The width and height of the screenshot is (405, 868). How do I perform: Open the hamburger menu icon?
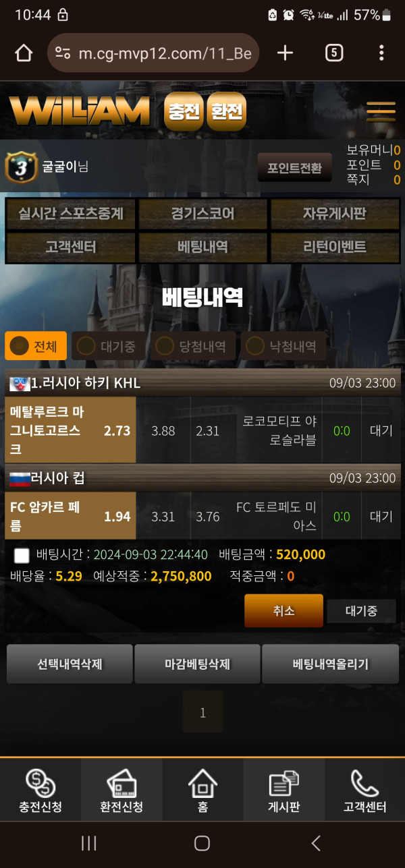click(381, 111)
